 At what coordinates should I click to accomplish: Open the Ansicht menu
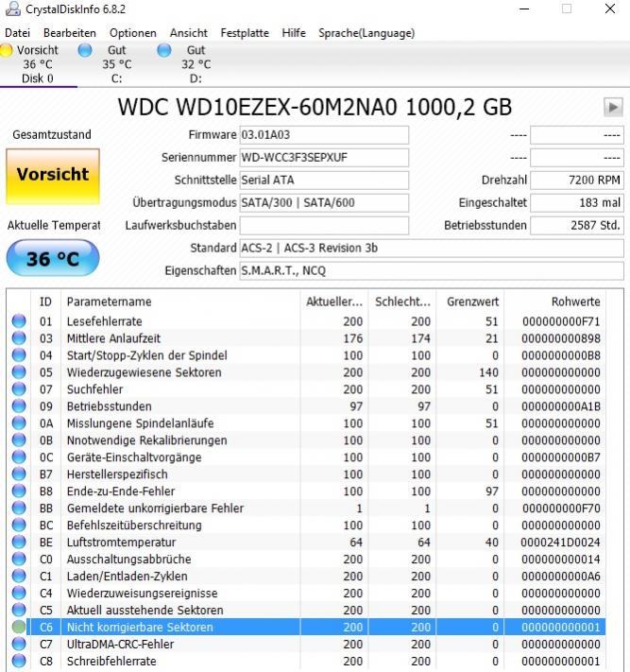pyautogui.click(x=189, y=33)
